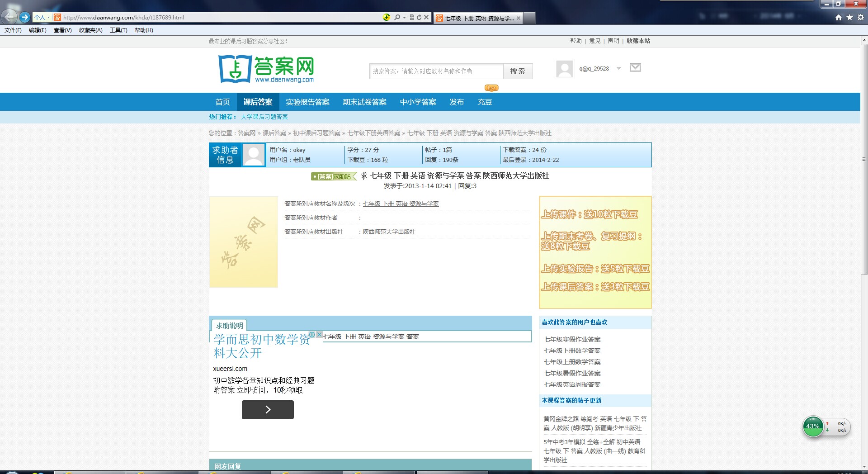
Task: Open the dropdown arrow next to the address bar search icon
Action: pos(404,18)
